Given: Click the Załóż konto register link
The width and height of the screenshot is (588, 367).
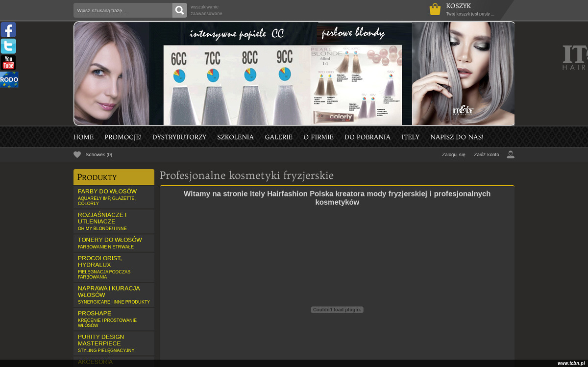Looking at the screenshot, I should tap(487, 155).
